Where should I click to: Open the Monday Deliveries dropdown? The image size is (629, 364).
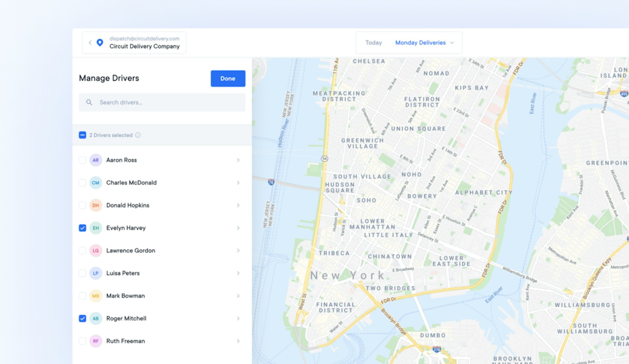tap(420, 43)
